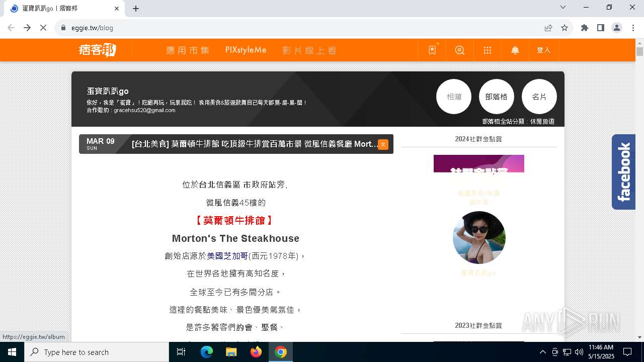This screenshot has width=644, height=362.
Task: Launch Microsoft Edge from the taskbar
Action: click(x=207, y=352)
